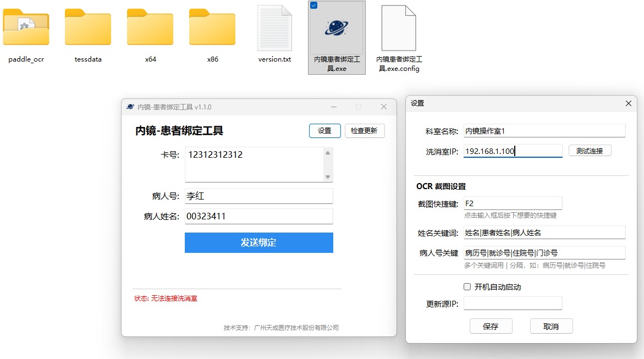
Task: Click the 病人姓名 field containing 00323411
Action: (258, 217)
